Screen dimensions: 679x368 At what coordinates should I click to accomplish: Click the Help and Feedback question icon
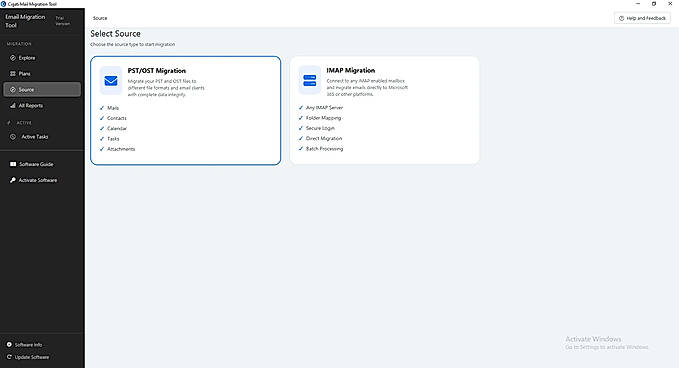point(621,18)
